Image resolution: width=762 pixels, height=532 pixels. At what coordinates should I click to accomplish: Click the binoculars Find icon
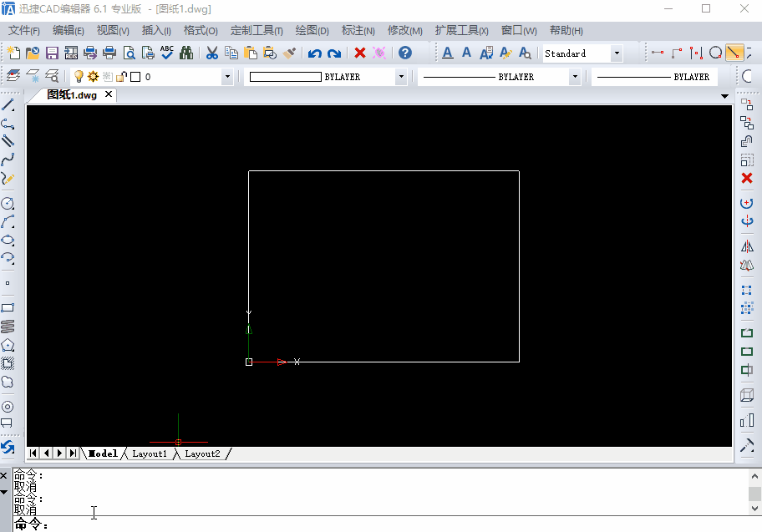coord(186,53)
